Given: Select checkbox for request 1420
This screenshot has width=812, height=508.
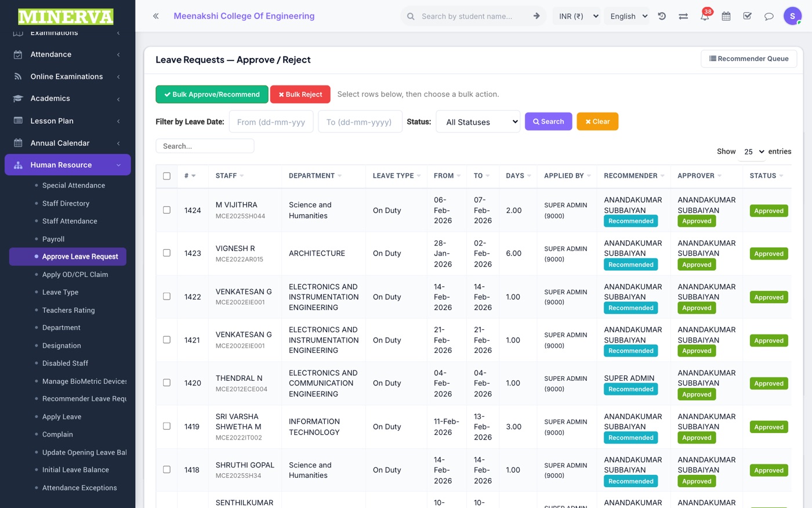Looking at the screenshot, I should [166, 383].
